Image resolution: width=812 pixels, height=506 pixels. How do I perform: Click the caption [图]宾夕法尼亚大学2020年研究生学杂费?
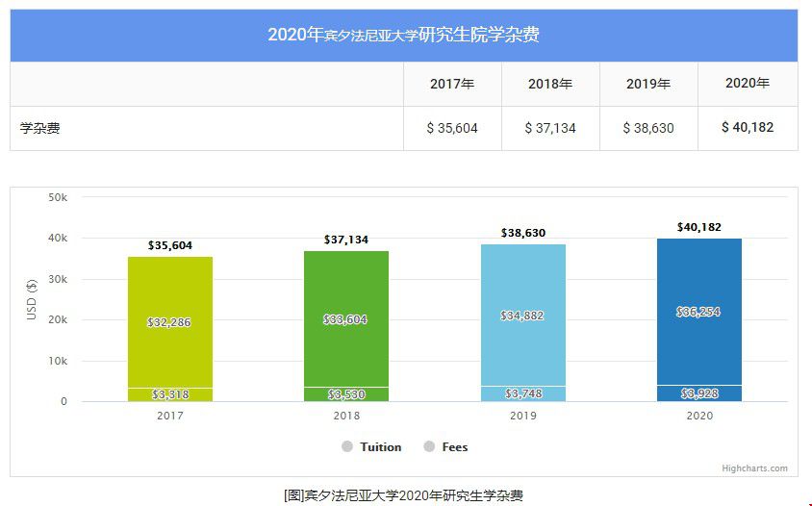point(403,495)
